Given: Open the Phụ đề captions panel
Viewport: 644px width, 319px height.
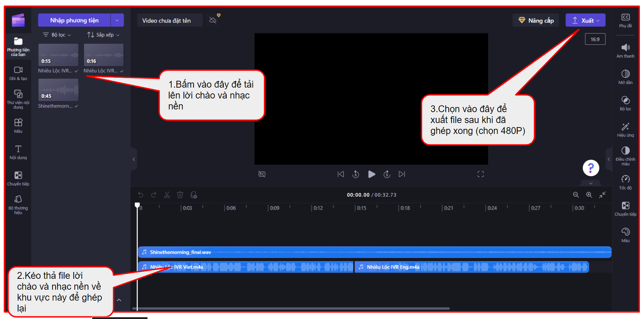Looking at the screenshot, I should [x=625, y=20].
